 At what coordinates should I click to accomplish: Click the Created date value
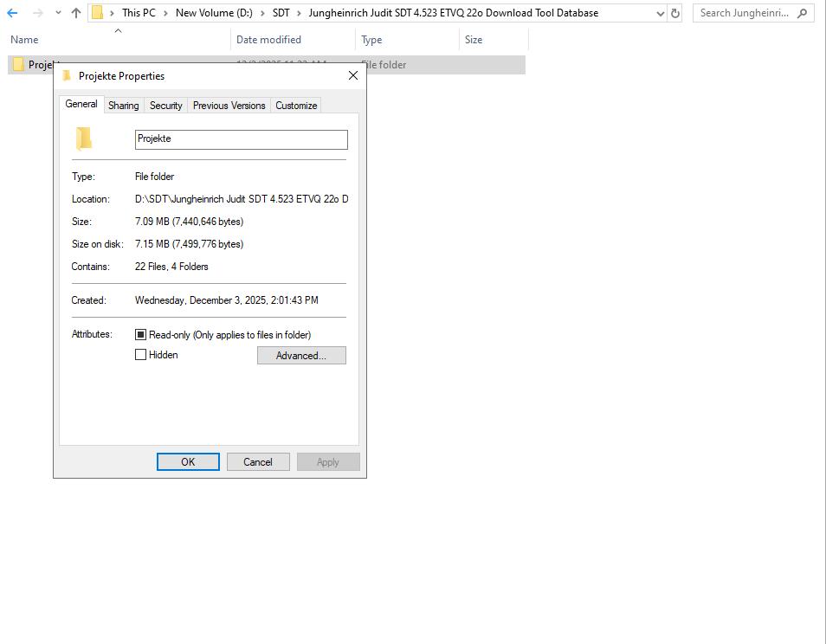[x=227, y=300]
